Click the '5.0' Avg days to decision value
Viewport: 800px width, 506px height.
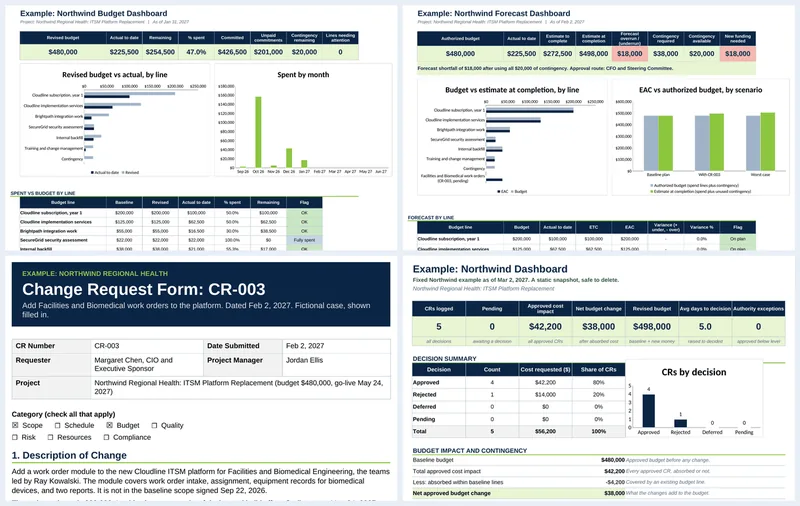click(x=705, y=326)
